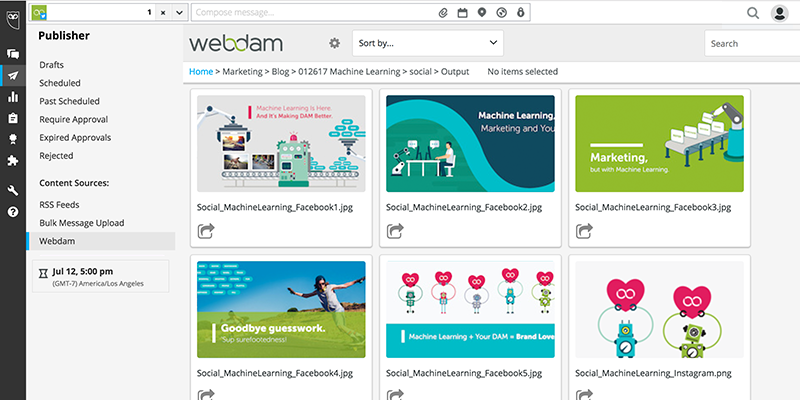Open the Analytics bar chart icon
This screenshot has height=400, width=800.
pyautogui.click(x=13, y=97)
